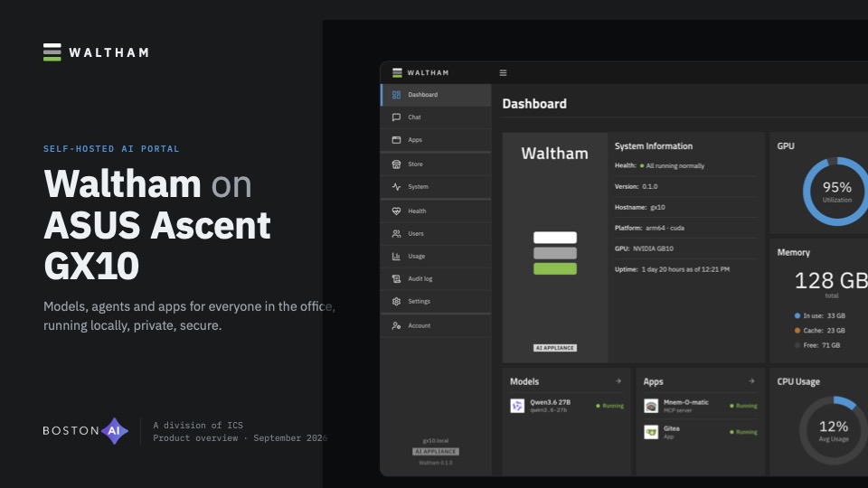868x488 pixels.
Task: Click the Platform arm64 - cuda row
Action: click(685, 228)
